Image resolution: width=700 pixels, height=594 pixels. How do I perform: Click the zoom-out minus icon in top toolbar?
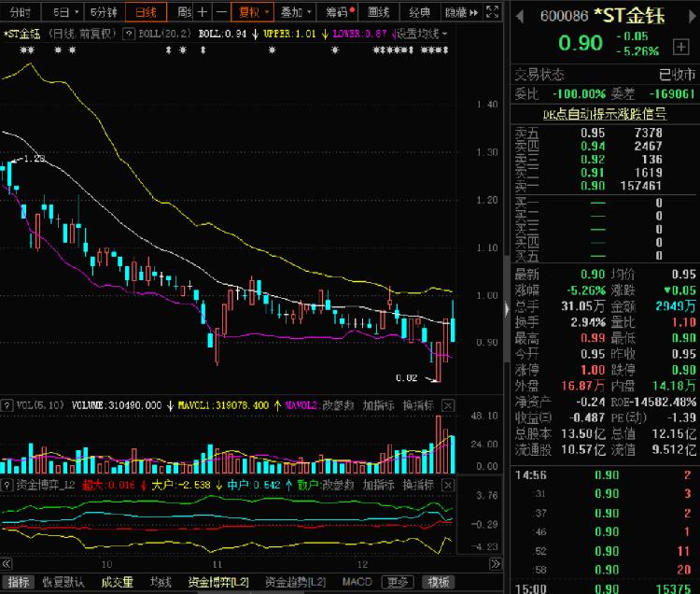click(220, 12)
